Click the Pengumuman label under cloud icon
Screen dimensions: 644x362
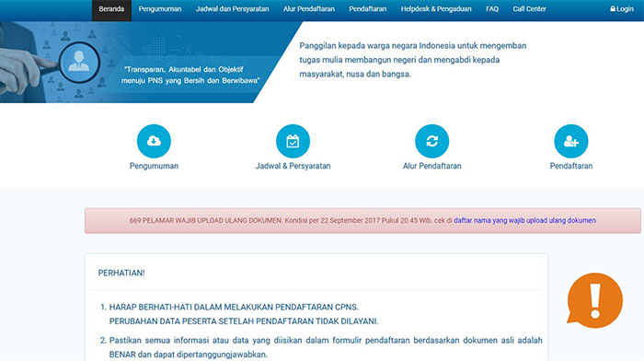pyautogui.click(x=154, y=166)
